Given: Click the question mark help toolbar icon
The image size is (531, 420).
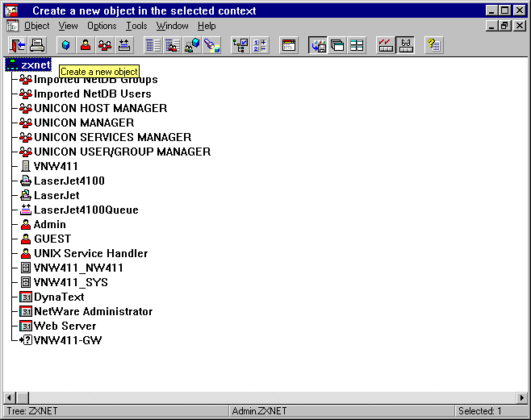Looking at the screenshot, I should pyautogui.click(x=434, y=45).
